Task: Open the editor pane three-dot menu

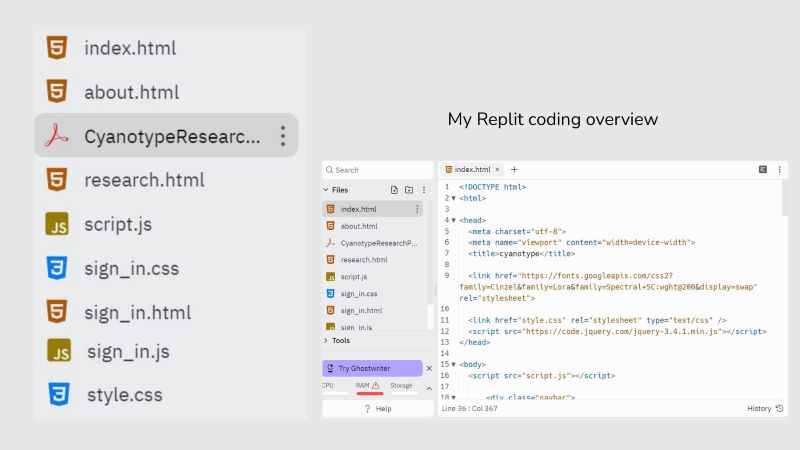Action: pos(780,169)
